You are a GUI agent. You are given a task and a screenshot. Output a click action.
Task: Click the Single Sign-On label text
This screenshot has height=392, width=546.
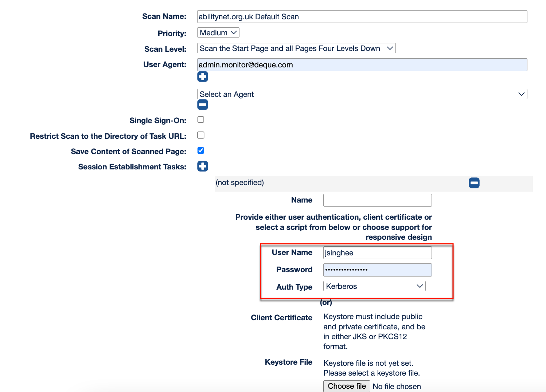click(158, 121)
